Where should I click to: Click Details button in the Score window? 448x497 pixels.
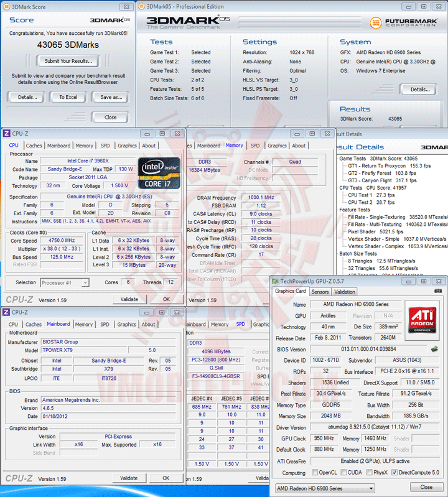[27, 97]
